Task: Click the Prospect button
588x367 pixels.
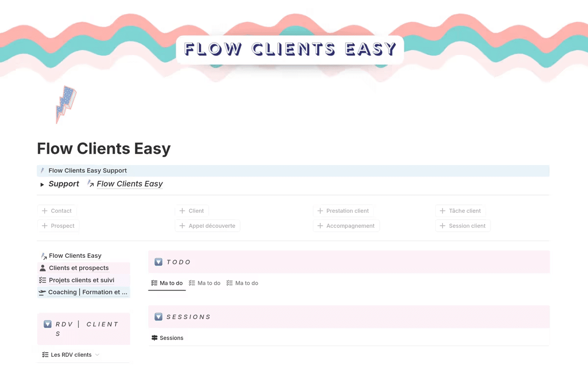Action: 58,226
